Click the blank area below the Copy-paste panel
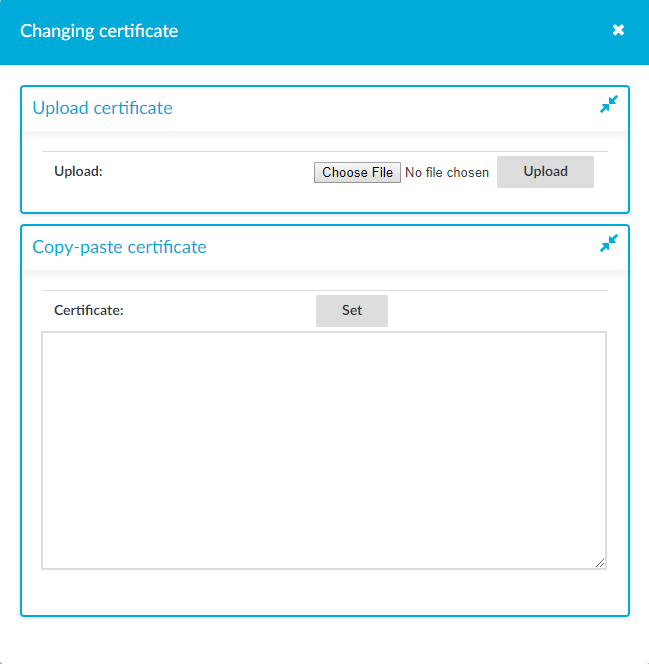This screenshot has width=649, height=664. [x=324, y=640]
